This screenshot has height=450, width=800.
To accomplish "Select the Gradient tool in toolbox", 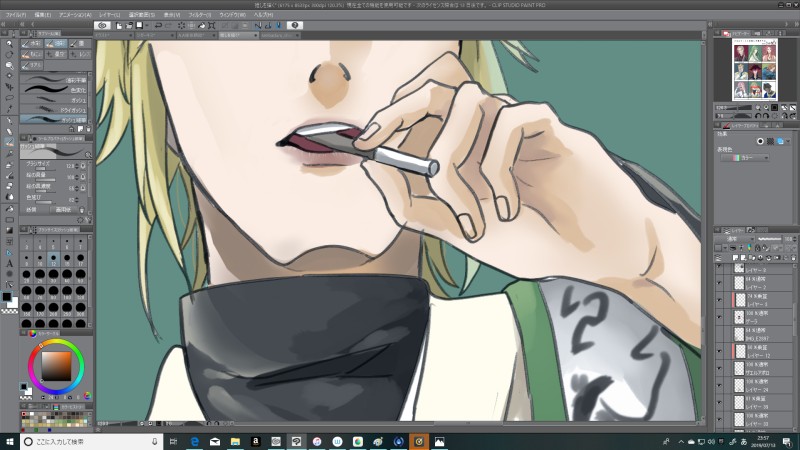I will [9, 230].
